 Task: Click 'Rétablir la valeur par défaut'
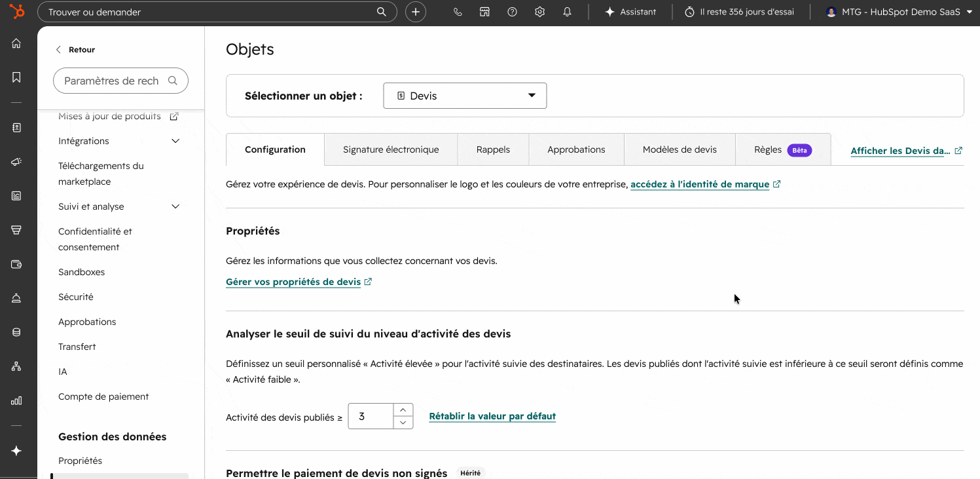(492, 416)
